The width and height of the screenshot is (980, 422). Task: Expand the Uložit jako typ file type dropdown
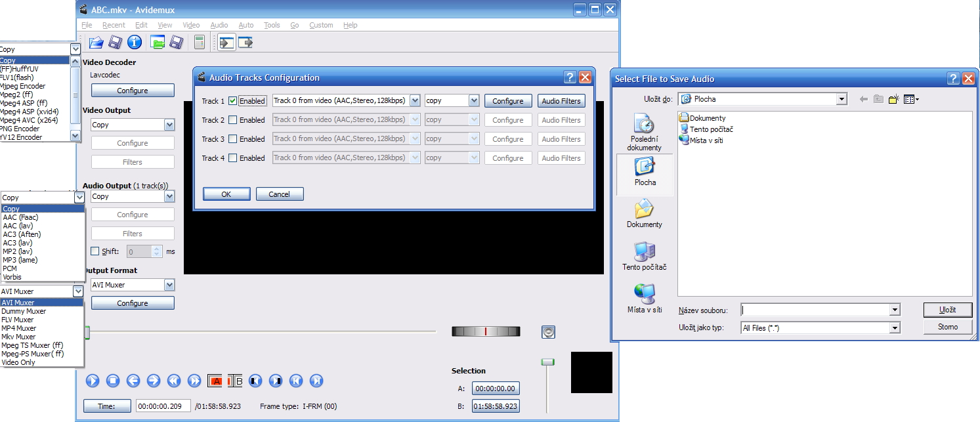[x=894, y=327]
